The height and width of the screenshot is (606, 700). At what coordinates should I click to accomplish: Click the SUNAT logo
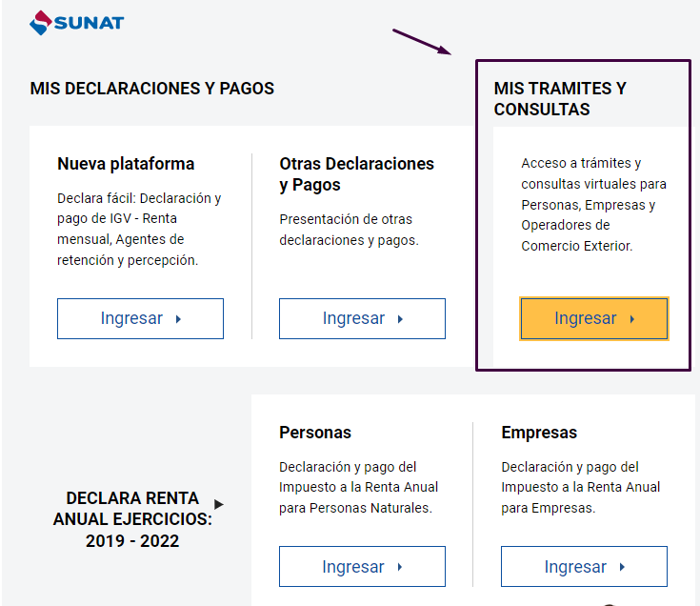click(x=77, y=22)
